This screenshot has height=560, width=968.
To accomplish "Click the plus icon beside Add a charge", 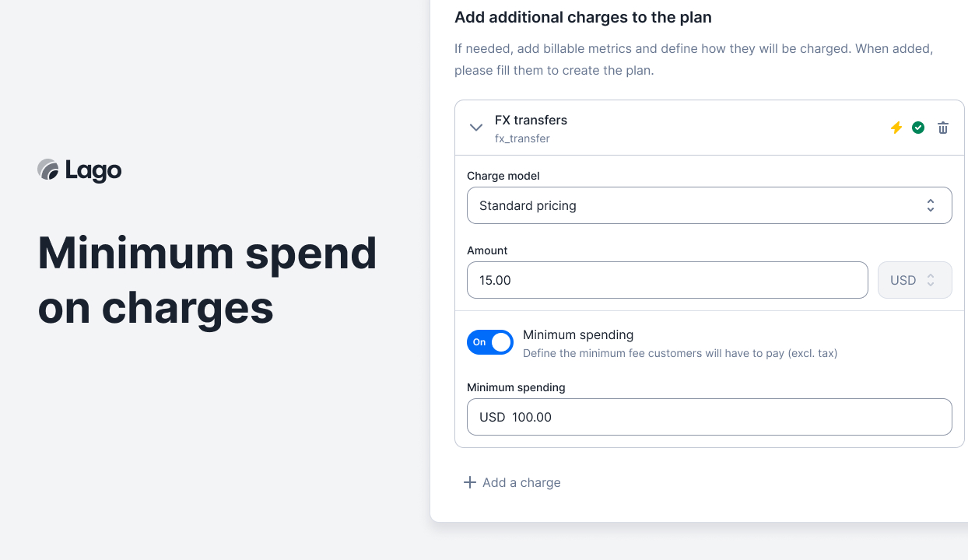I will pos(469,482).
